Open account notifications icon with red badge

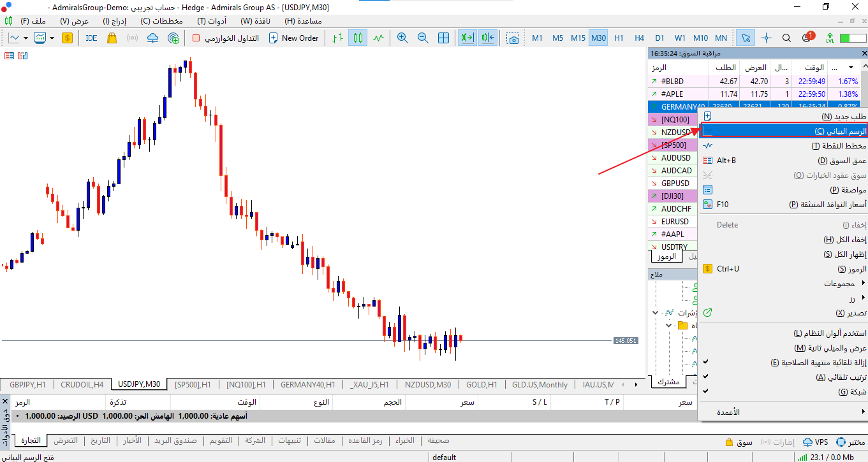click(x=808, y=37)
